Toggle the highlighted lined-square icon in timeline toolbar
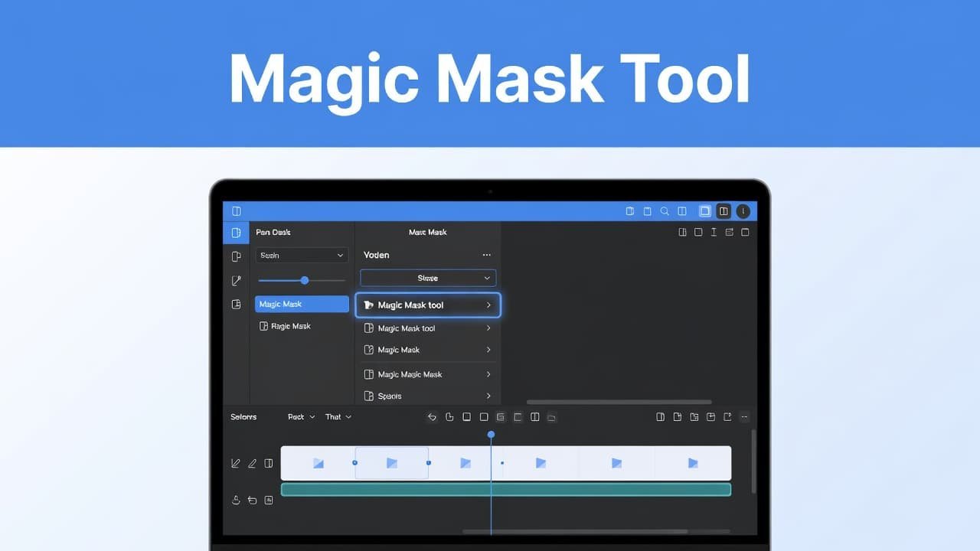This screenshot has height=551, width=980. (x=501, y=417)
